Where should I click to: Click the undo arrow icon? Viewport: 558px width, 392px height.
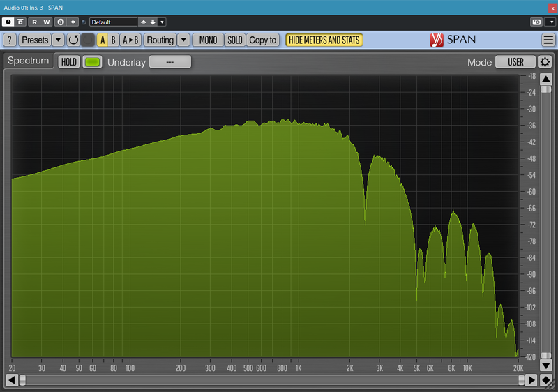(73, 40)
